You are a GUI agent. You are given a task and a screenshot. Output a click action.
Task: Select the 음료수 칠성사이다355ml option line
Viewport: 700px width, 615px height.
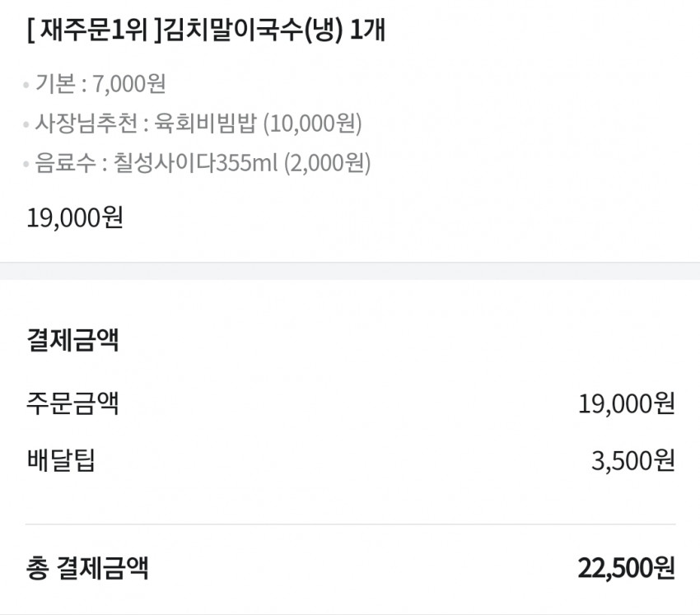(x=203, y=163)
